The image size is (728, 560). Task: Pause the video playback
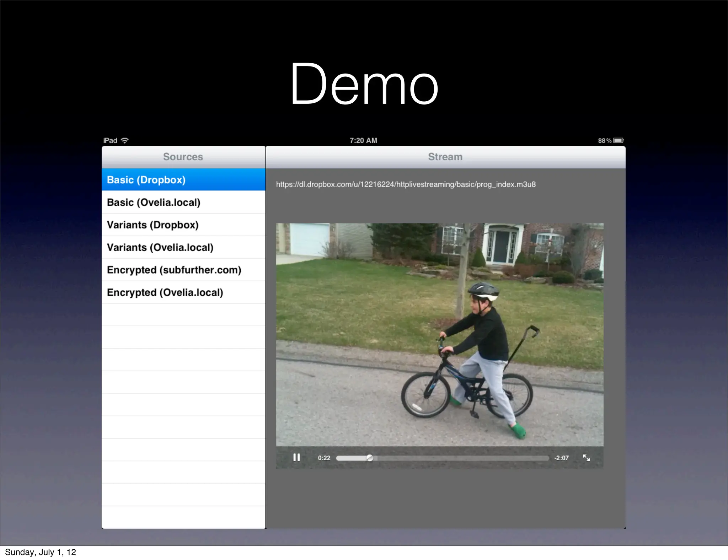pyautogui.click(x=296, y=458)
